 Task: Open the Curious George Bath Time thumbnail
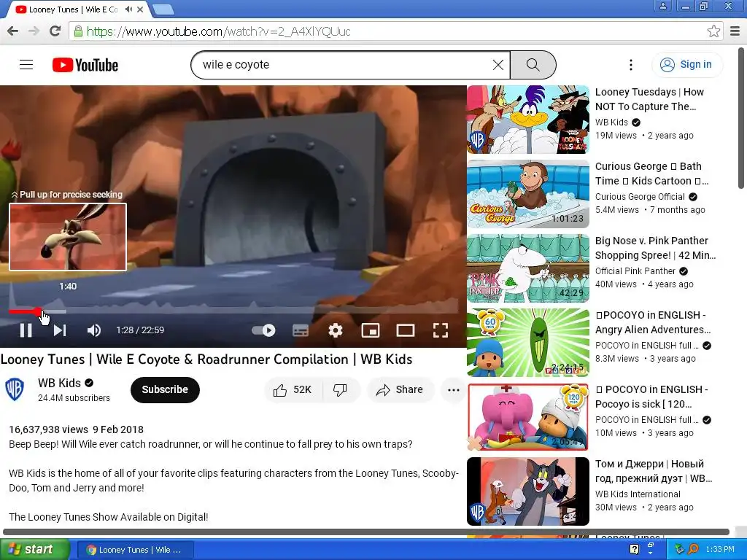coord(528,194)
